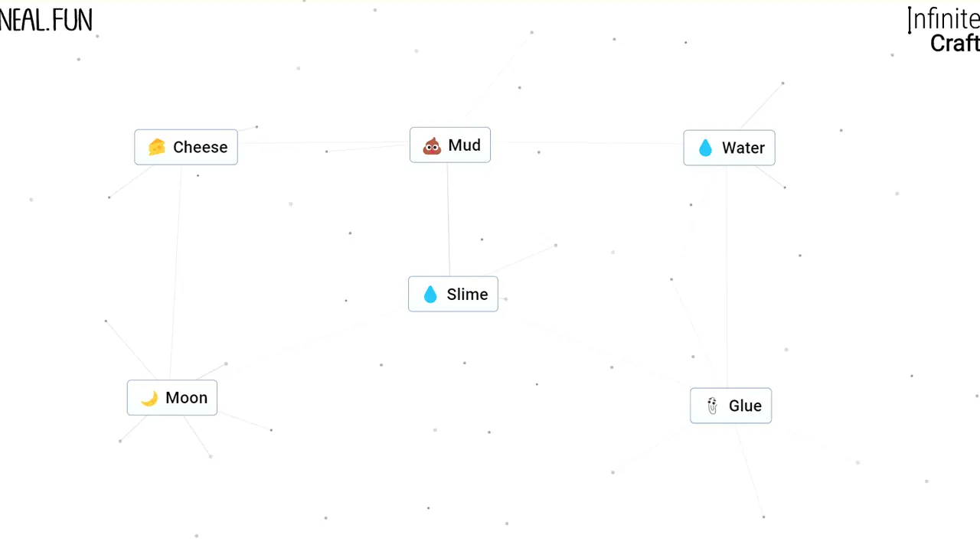Click the cheese wedge emoji icon
980x551 pixels.
pyautogui.click(x=156, y=147)
